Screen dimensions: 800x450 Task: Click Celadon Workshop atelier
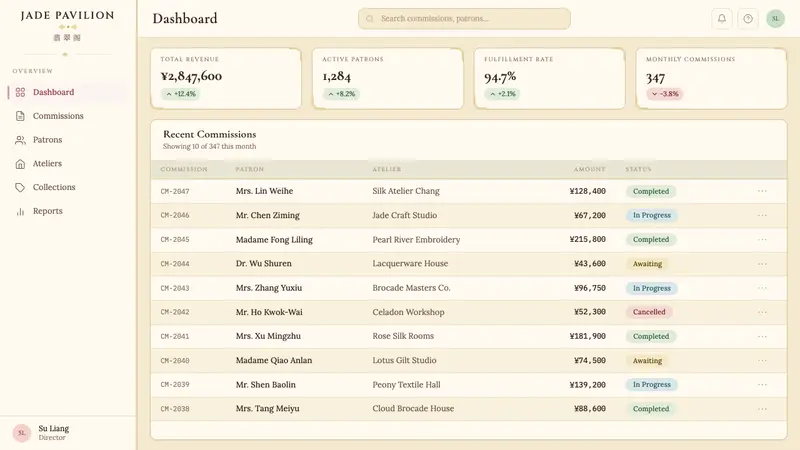[x=408, y=312]
